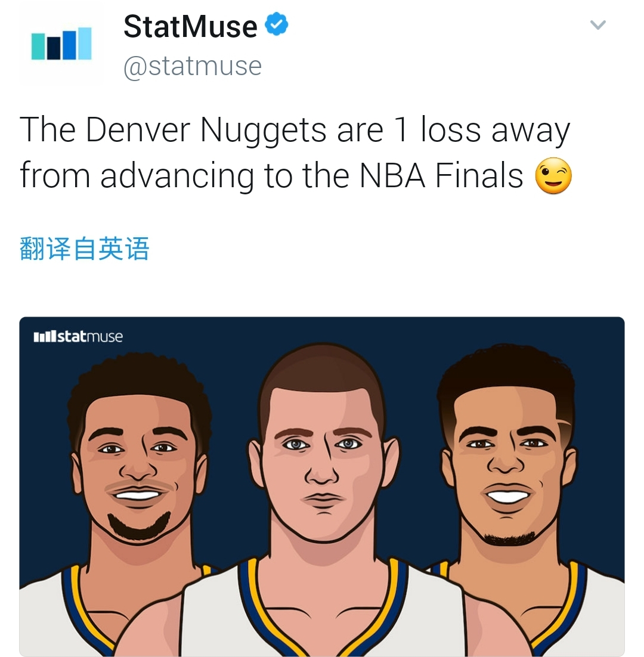644x657 pixels.
Task: Translate tweet via 翻译自英语 link
Action: point(85,249)
